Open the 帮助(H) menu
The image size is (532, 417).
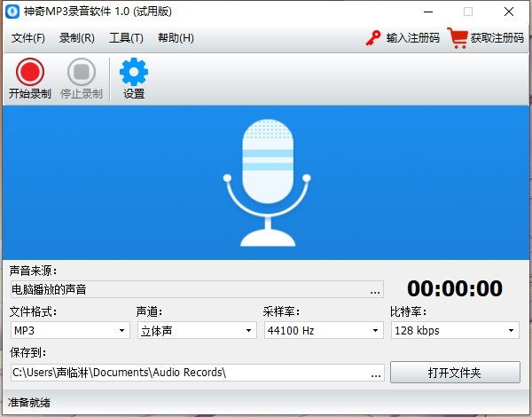(176, 38)
